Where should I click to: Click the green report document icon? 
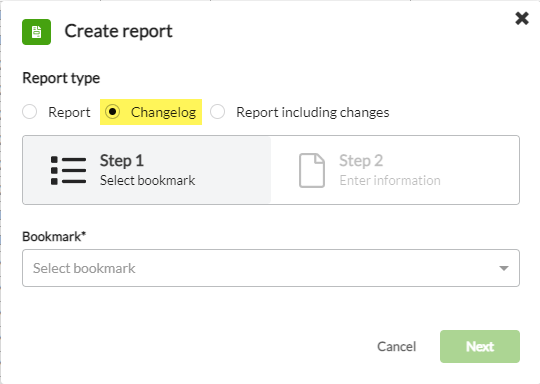pos(37,32)
